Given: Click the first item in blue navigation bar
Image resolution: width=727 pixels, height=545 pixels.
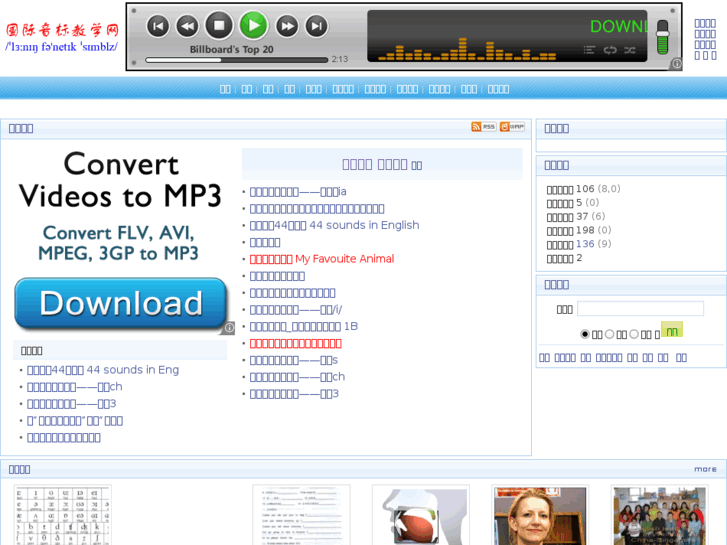Looking at the screenshot, I should pyautogui.click(x=225, y=89).
